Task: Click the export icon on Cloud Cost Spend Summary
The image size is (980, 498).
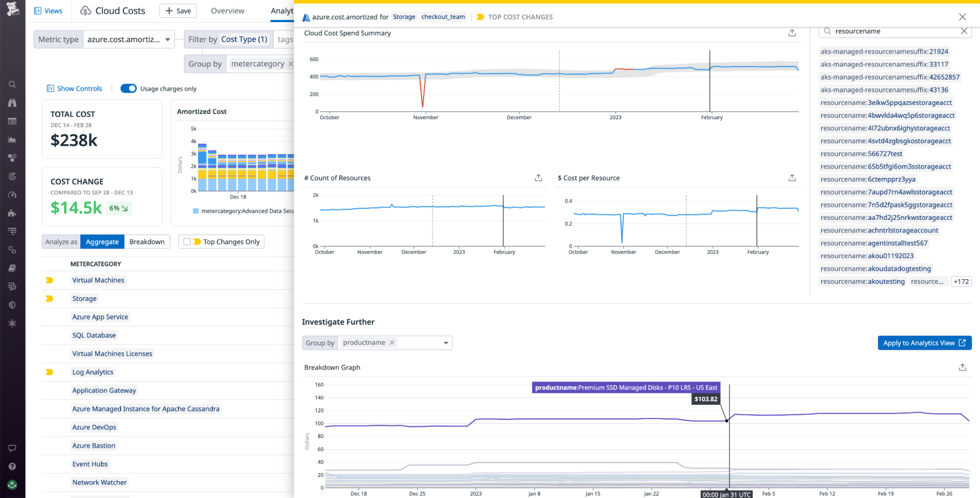Action: pos(792,33)
